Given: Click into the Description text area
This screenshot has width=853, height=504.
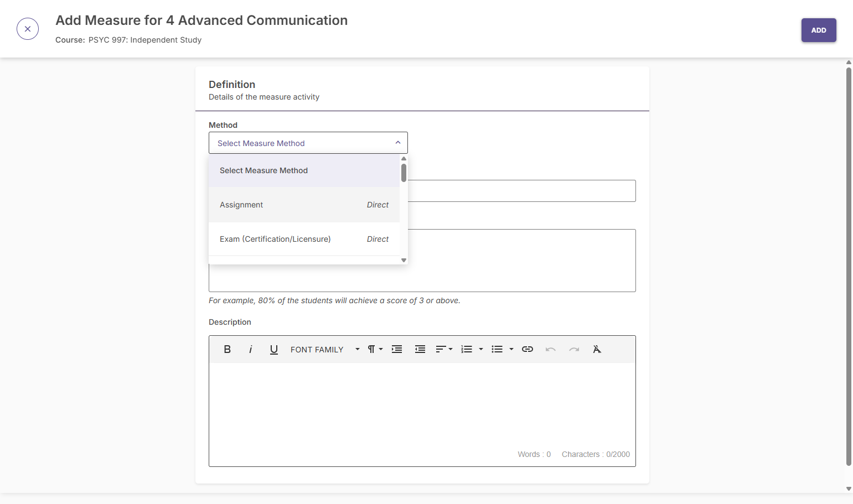Looking at the screenshot, I should point(422,406).
